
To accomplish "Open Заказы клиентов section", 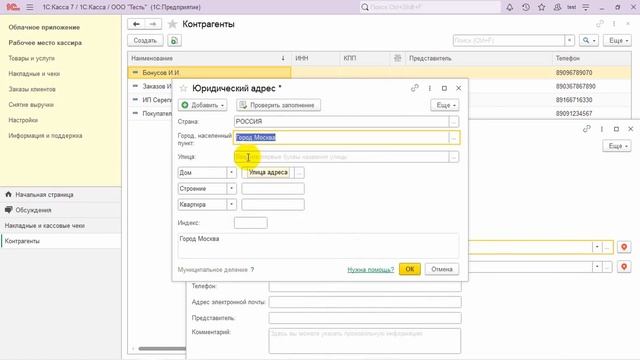I will click(x=32, y=89).
